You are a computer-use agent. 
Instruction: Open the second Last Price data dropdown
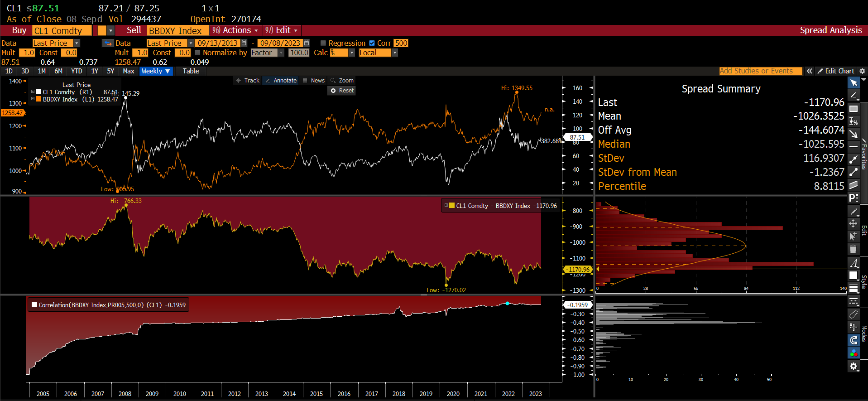click(x=191, y=43)
